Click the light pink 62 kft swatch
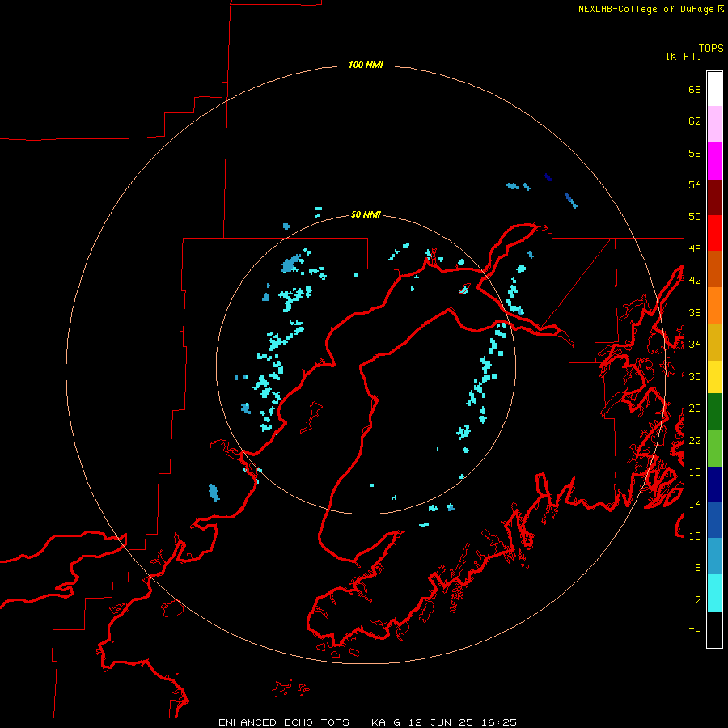The image size is (728, 728). point(714,124)
